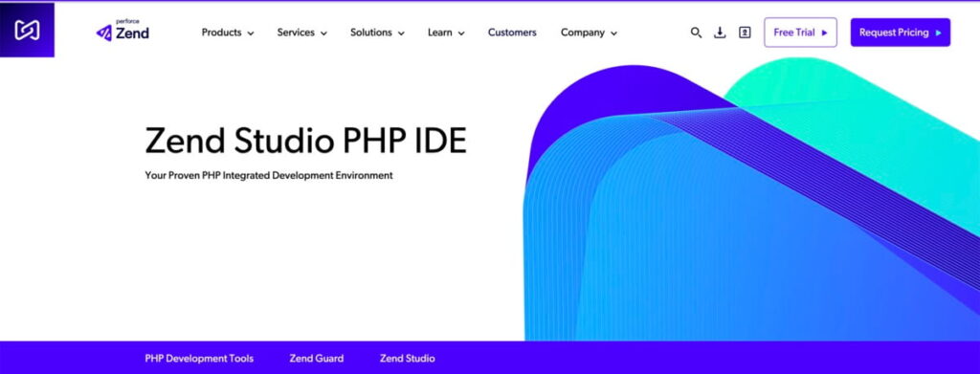Image resolution: width=980 pixels, height=374 pixels.
Task: Go to the Customers page
Action: click(512, 33)
